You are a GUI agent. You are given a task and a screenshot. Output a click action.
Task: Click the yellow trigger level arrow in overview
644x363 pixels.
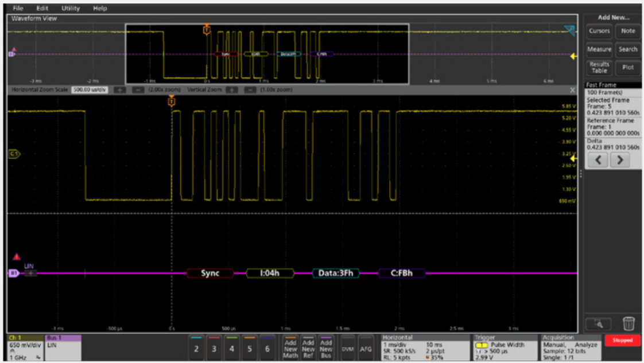click(573, 57)
